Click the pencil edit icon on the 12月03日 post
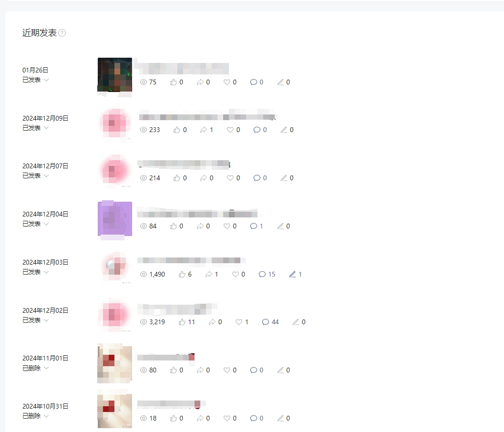The image size is (504, 432). point(292,275)
